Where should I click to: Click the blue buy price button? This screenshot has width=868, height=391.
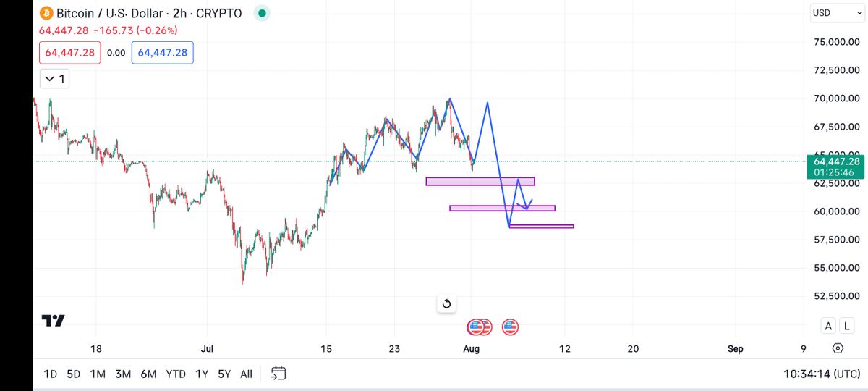click(162, 53)
